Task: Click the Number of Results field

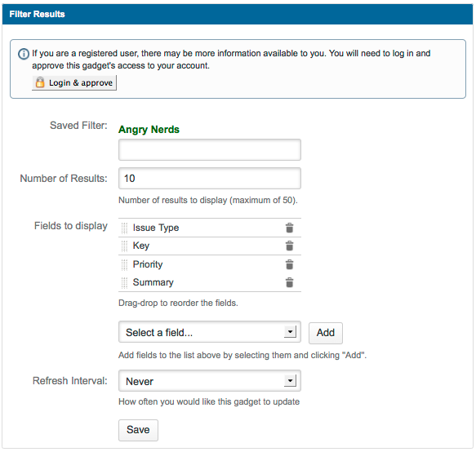Action: (x=210, y=179)
